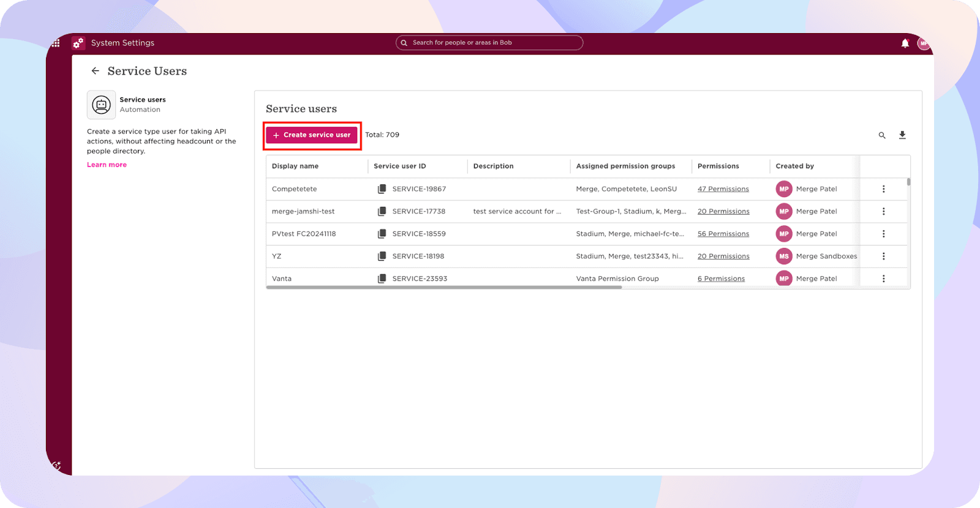
Task: Open 47 Permissions for Competetete
Action: (x=723, y=189)
